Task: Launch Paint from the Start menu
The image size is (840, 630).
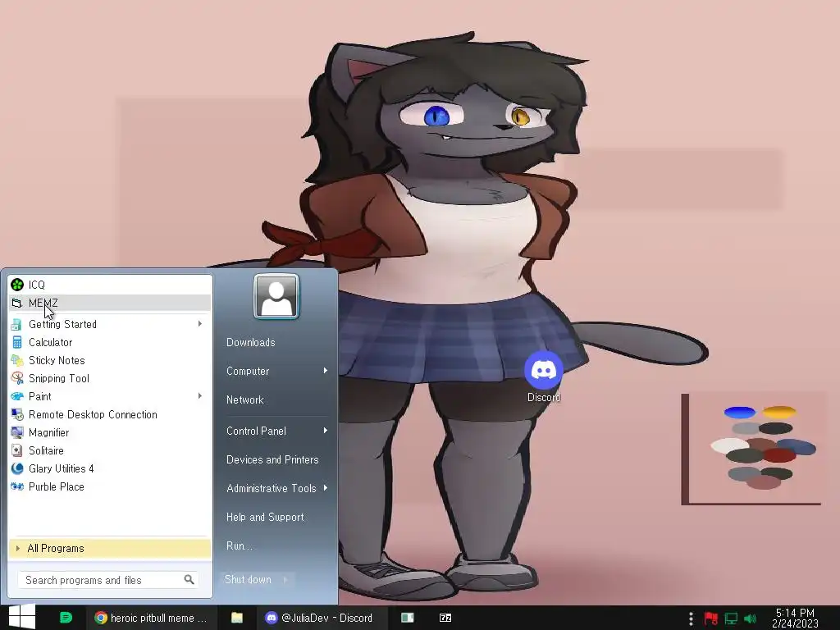Action: [110, 396]
